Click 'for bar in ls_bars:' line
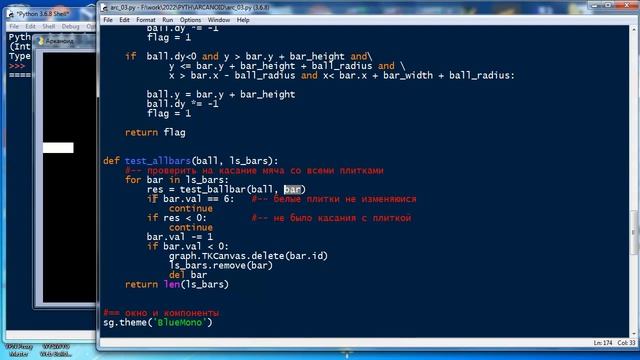Viewport: 640px width, 360px height. point(177,180)
